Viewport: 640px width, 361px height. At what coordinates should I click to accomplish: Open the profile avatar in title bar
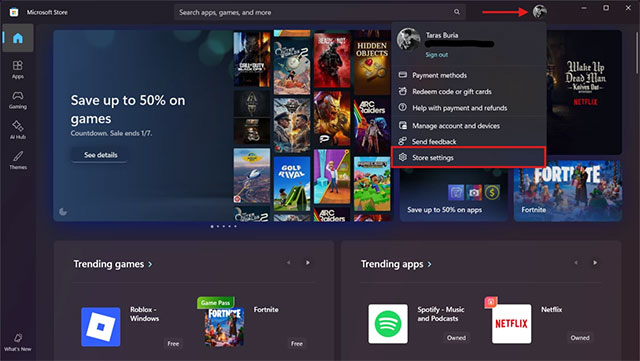coord(540,11)
